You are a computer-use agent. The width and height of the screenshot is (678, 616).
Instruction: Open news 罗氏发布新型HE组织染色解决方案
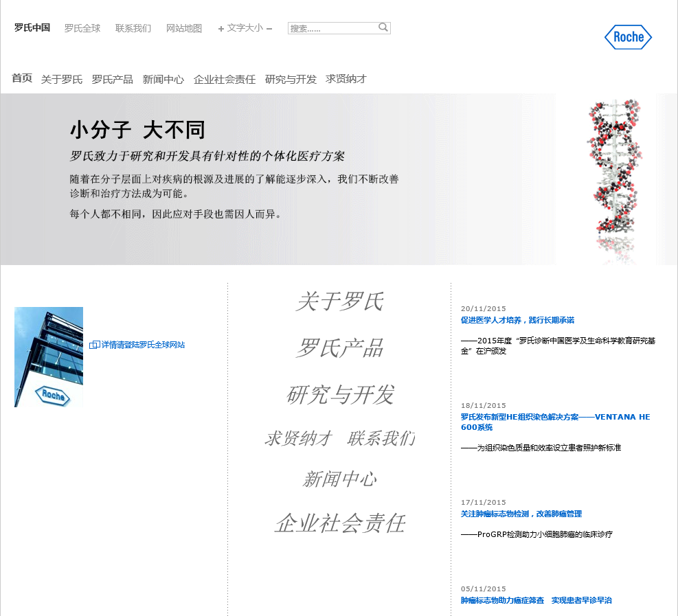(555, 422)
